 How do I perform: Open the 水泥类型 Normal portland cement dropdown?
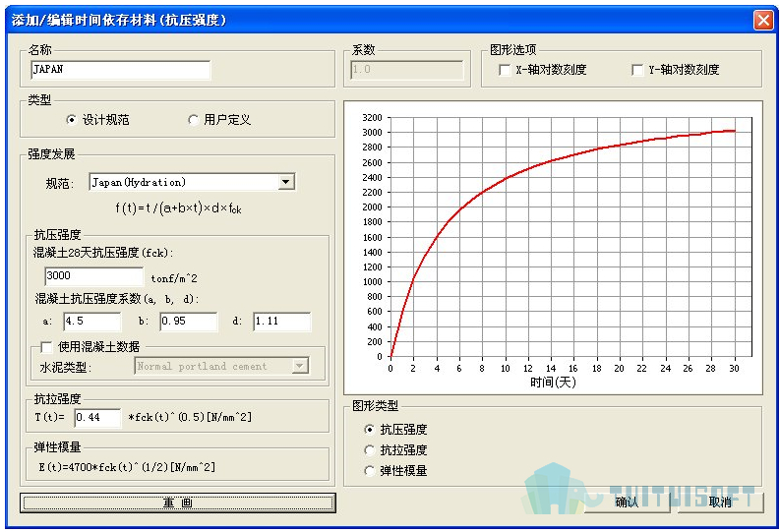pos(222,367)
